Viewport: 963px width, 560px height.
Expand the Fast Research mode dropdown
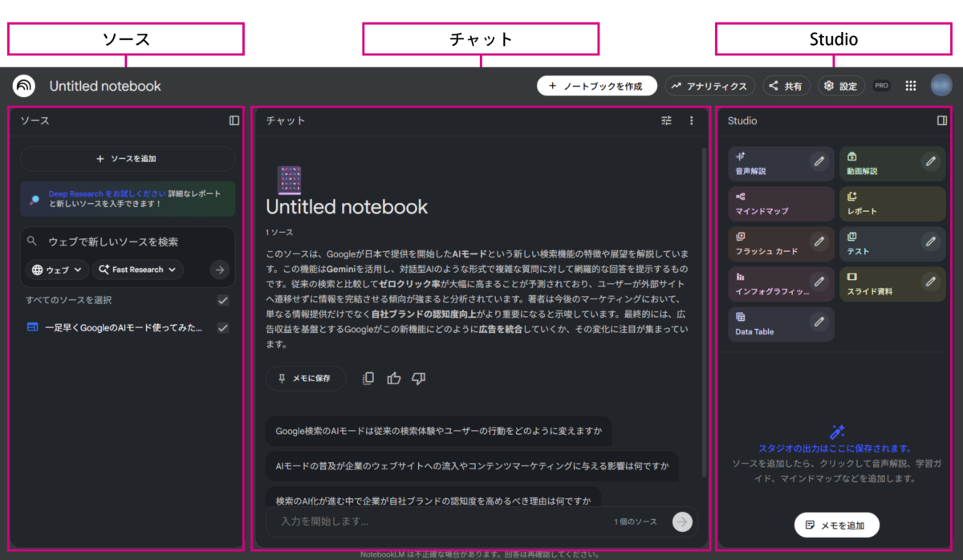click(137, 270)
